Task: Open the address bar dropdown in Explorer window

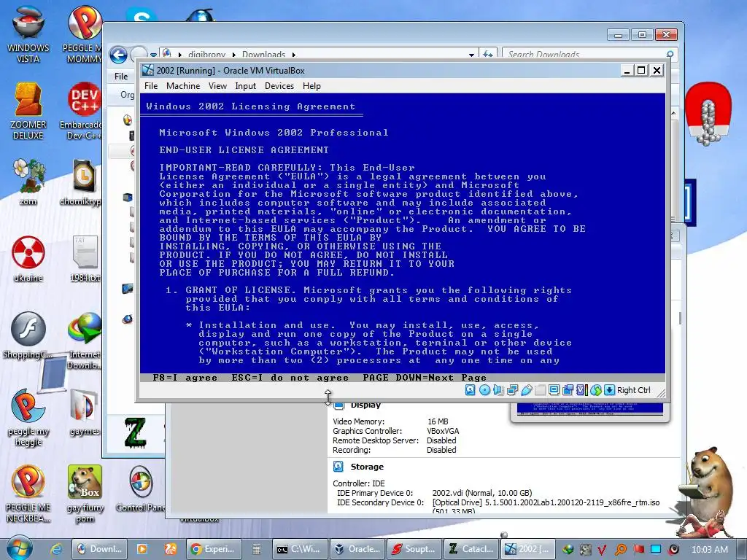Action: click(x=471, y=55)
